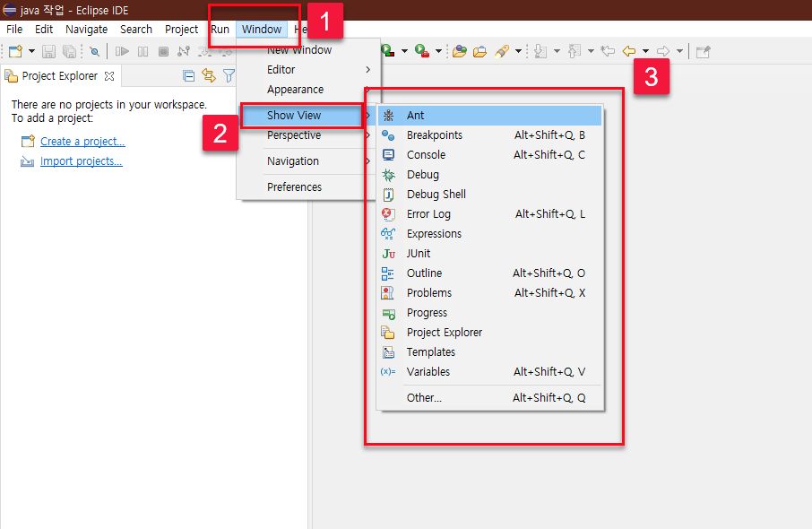Click the Next Annotation icon
This screenshot has width=812, height=529.
540,51
